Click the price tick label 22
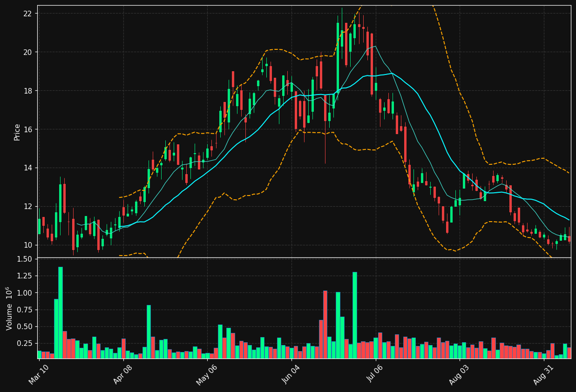The height and width of the screenshot is (392, 576). (x=27, y=14)
